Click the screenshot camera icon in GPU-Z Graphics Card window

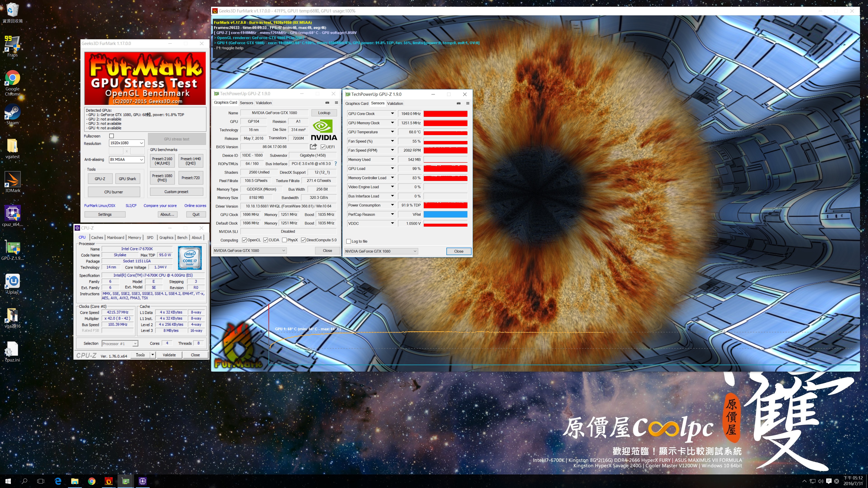click(327, 103)
